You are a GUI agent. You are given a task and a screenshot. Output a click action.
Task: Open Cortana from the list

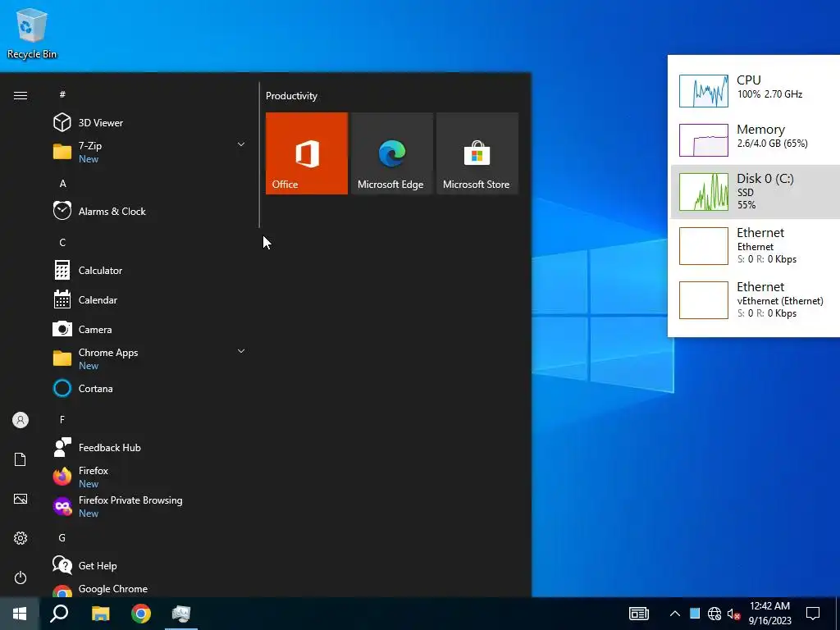click(150, 388)
